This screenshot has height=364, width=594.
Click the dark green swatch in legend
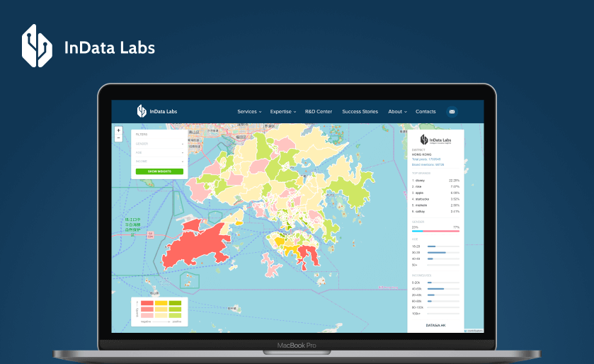click(175, 302)
